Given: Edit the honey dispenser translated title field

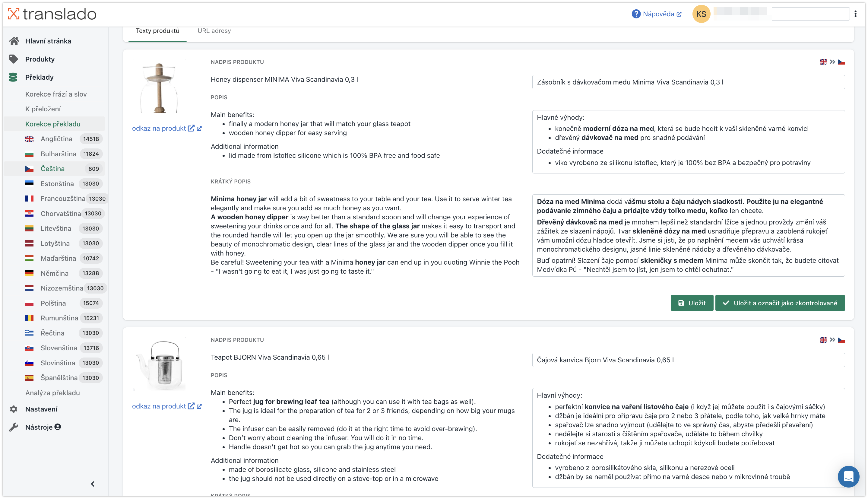Looking at the screenshot, I should click(x=688, y=82).
